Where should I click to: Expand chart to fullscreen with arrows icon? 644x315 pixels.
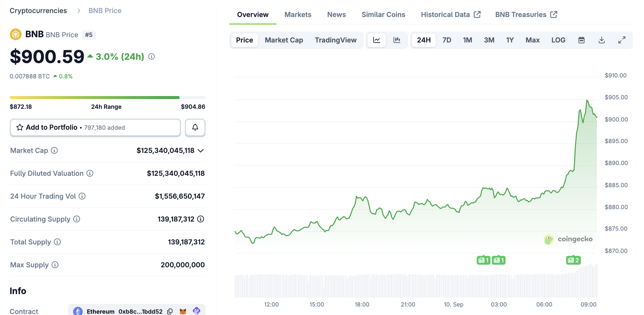click(622, 40)
